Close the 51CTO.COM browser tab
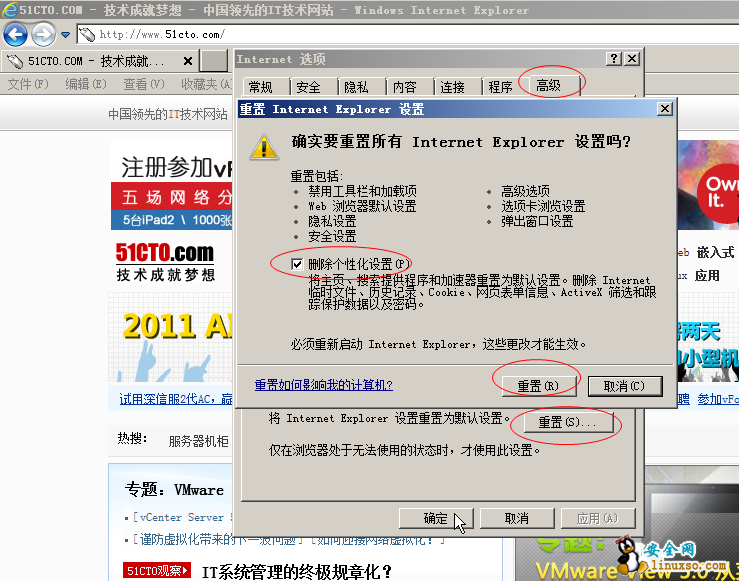The height and width of the screenshot is (581, 739). pyautogui.click(x=188, y=61)
